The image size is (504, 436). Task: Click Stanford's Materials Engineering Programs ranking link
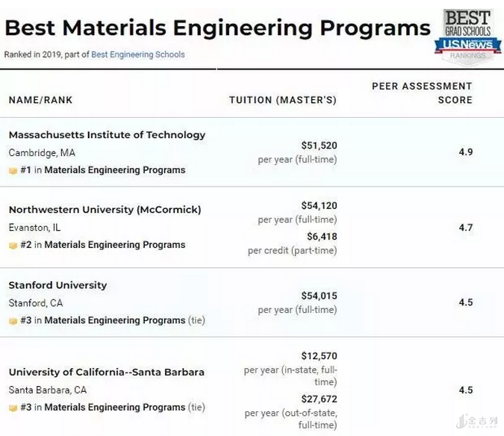(x=114, y=320)
